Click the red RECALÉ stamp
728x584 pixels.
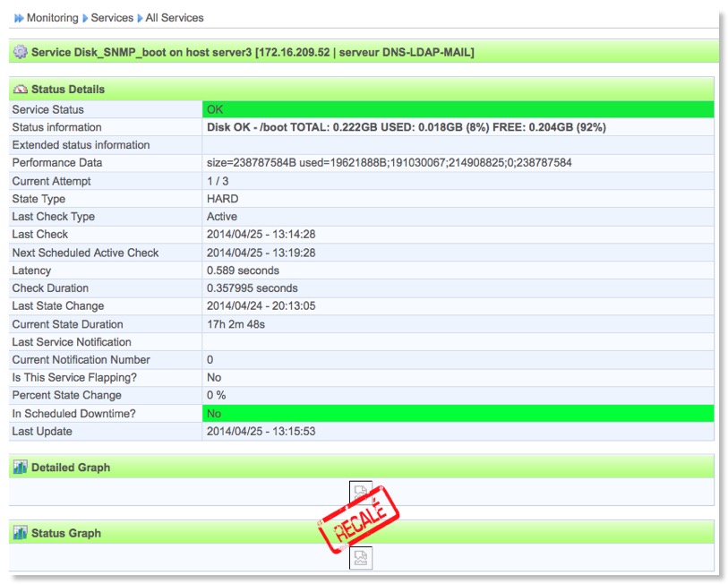pyautogui.click(x=358, y=520)
